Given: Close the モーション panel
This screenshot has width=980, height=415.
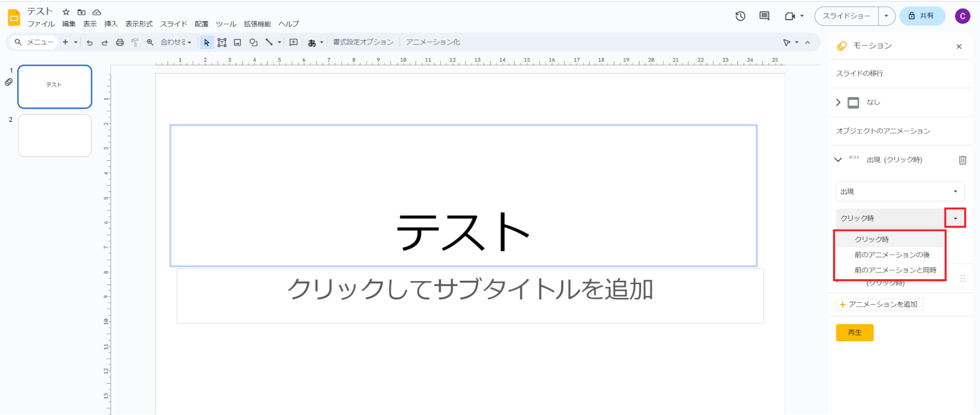Looking at the screenshot, I should pos(959,47).
